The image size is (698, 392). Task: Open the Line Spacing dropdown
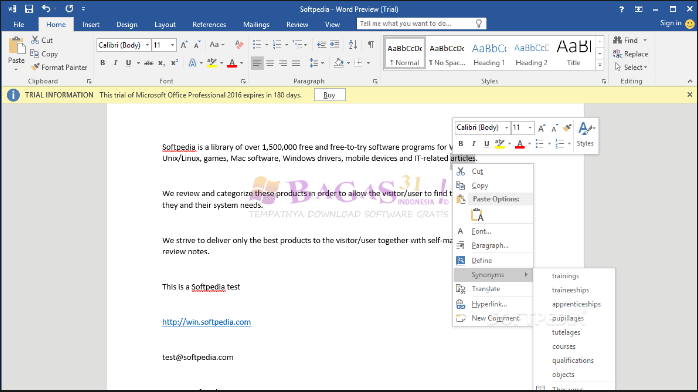point(317,63)
